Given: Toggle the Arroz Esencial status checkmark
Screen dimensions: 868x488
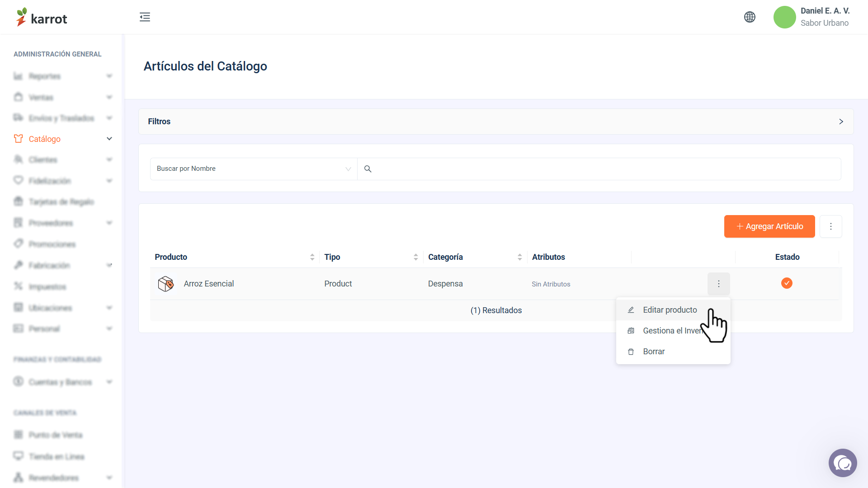Looking at the screenshot, I should [787, 283].
